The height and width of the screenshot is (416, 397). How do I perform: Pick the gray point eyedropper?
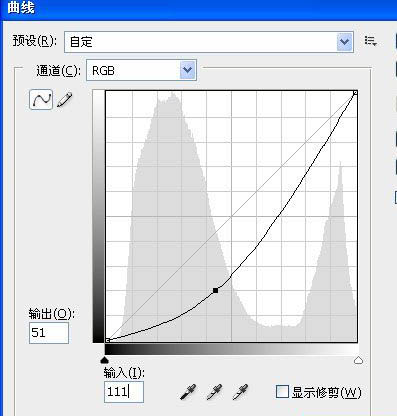tap(214, 392)
